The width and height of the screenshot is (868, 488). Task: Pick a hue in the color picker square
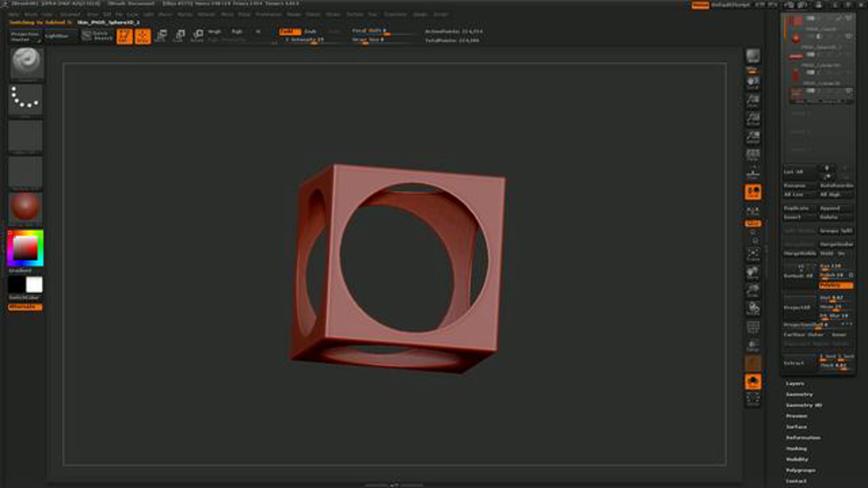[x=25, y=248]
